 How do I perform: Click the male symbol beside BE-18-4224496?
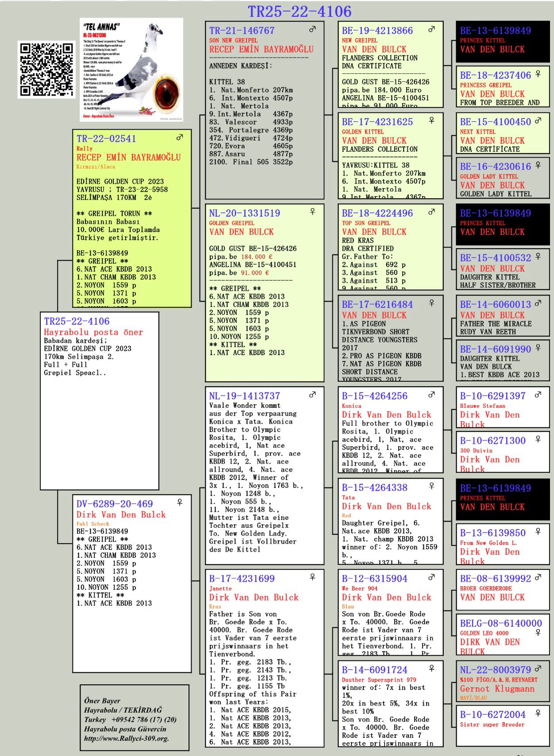tap(431, 211)
